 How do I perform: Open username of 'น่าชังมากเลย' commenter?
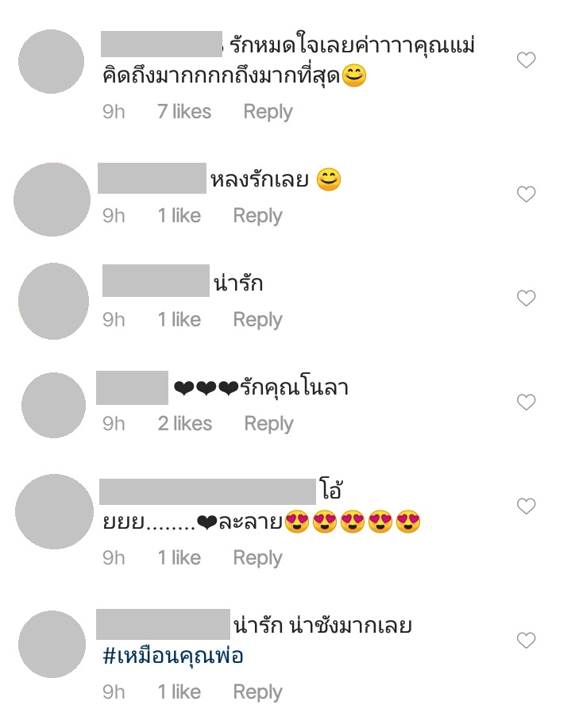pyautogui.click(x=163, y=624)
